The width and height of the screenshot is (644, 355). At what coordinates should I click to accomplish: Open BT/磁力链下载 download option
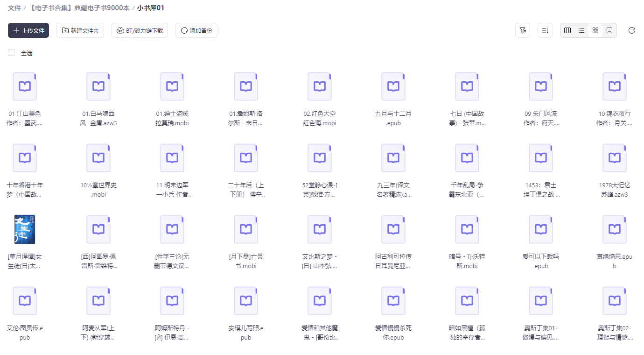pos(140,30)
